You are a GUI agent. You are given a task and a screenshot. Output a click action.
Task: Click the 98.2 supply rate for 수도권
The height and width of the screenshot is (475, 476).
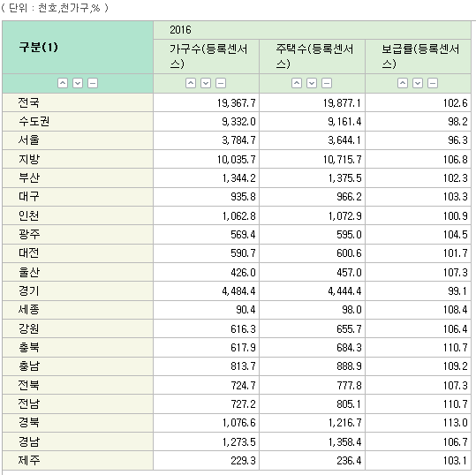click(x=457, y=122)
